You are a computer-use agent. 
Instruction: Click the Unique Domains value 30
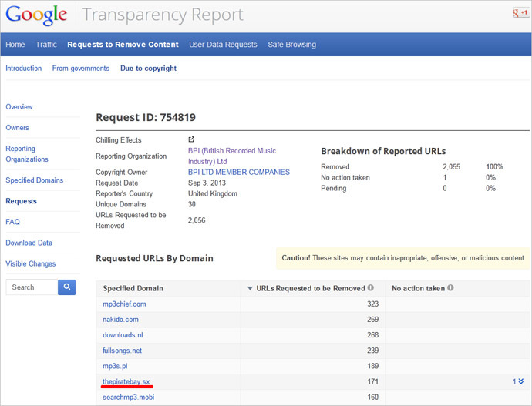192,204
